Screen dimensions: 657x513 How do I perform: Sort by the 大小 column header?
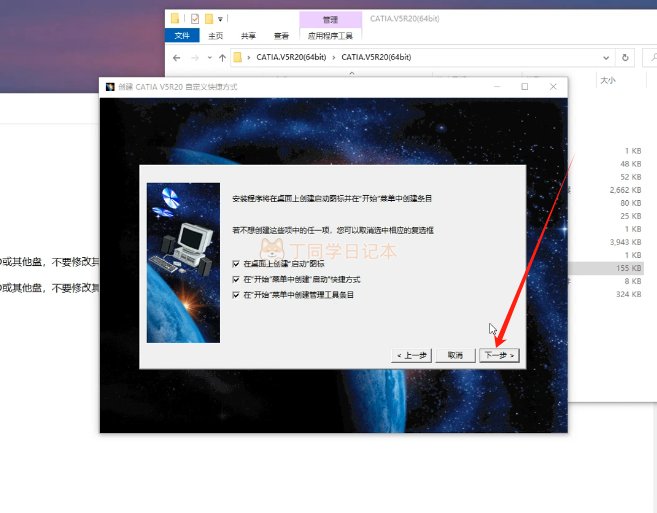click(x=608, y=80)
